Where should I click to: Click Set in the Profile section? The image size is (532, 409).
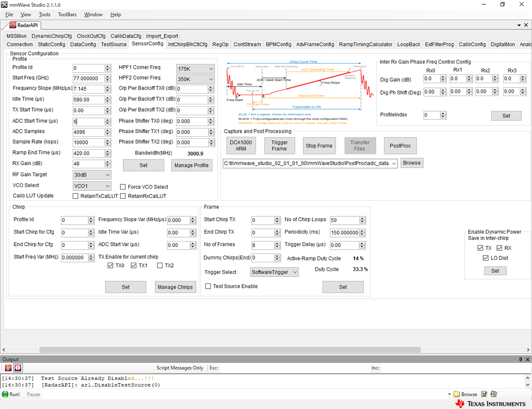144,165
